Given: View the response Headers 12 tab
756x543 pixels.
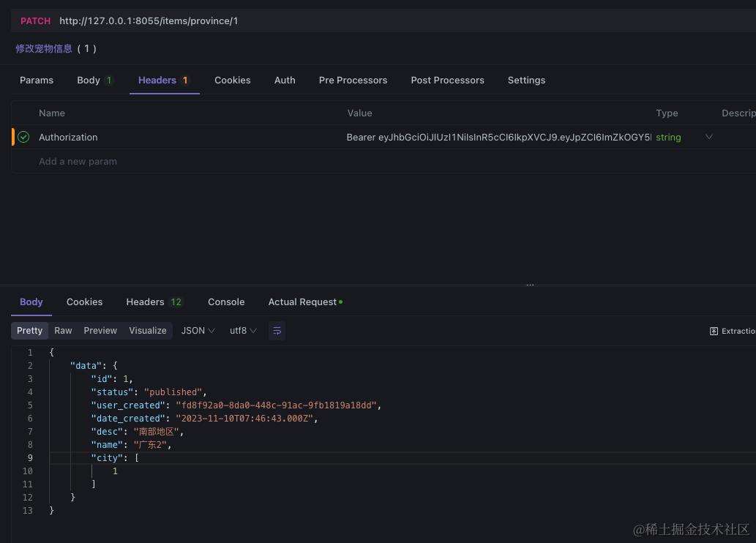Looking at the screenshot, I should point(154,302).
